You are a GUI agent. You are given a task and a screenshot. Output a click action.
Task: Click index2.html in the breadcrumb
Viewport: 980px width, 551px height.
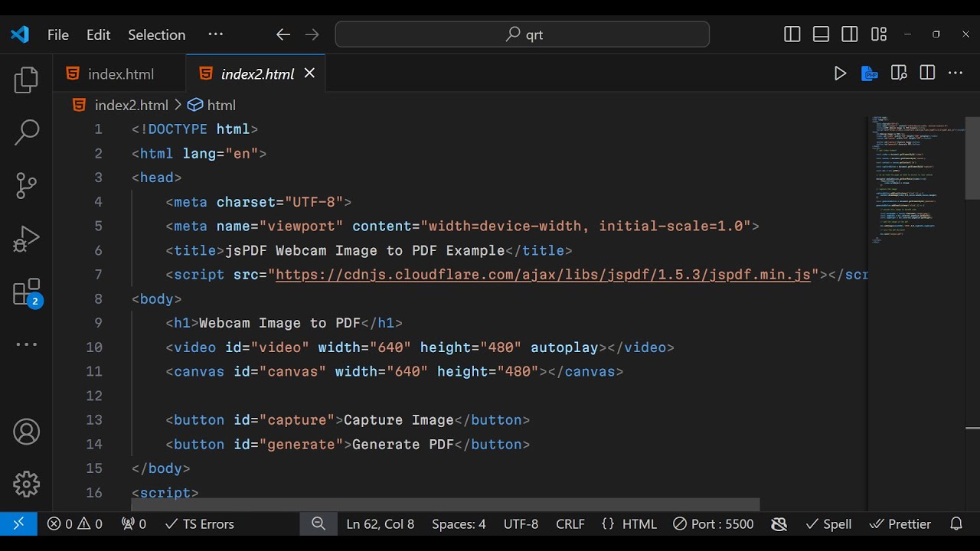131,106
